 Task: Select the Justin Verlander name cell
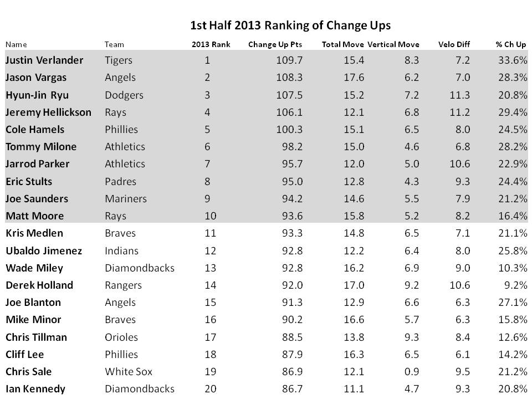coord(44,60)
